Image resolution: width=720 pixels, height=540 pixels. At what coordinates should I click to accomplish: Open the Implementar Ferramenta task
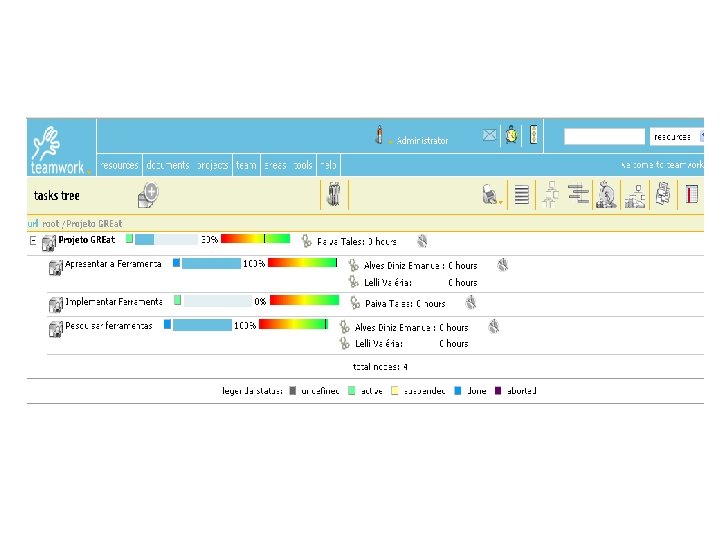click(114, 302)
